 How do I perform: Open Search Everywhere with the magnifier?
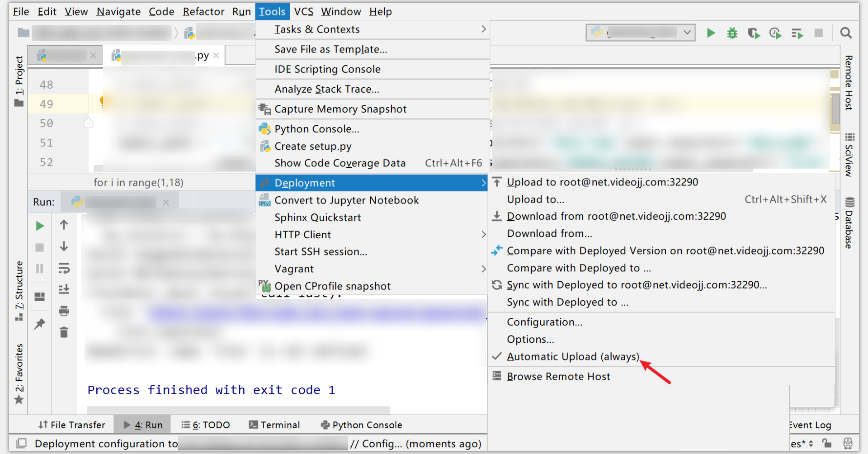tap(846, 33)
